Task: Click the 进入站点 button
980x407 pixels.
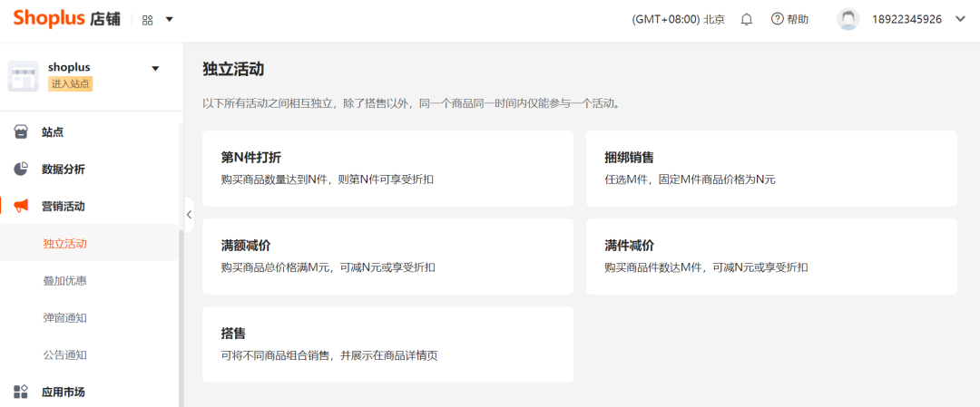Action: pos(71,84)
